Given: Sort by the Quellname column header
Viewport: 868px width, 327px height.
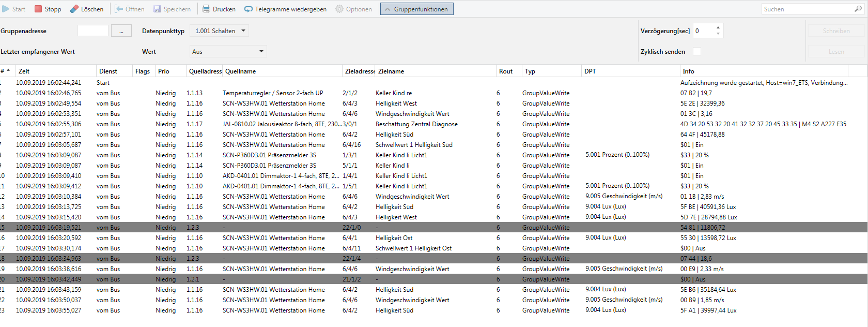Looking at the screenshot, I should tap(282, 71).
